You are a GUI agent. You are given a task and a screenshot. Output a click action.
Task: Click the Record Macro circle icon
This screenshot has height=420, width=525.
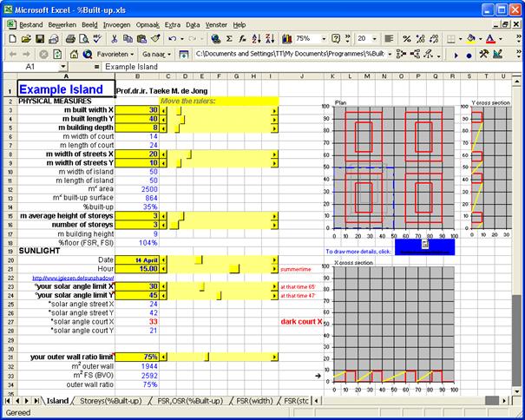tap(469, 55)
